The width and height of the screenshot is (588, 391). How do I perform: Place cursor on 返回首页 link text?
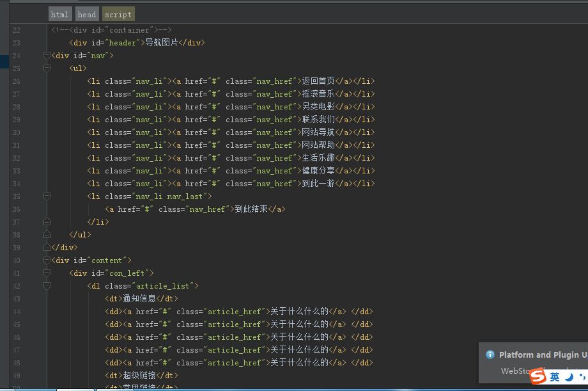[x=318, y=81]
